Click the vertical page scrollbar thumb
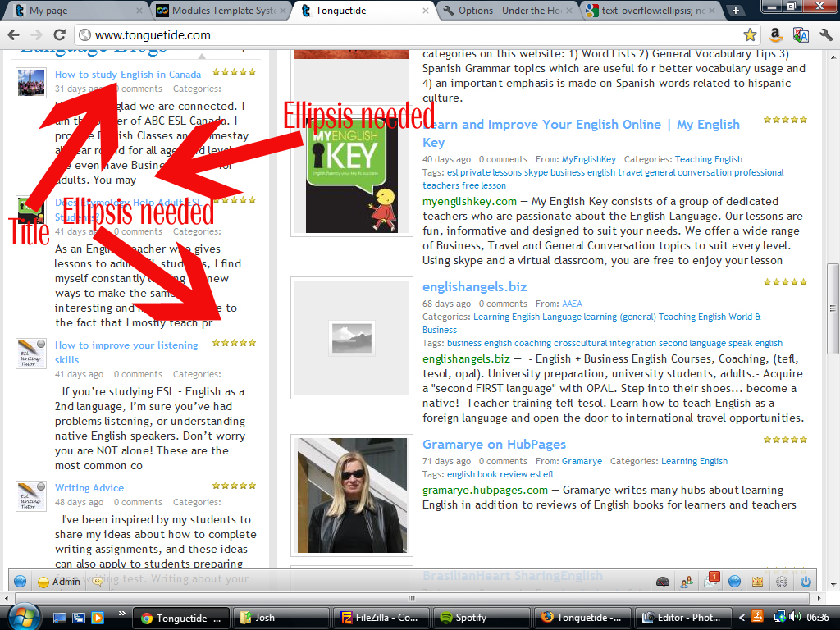This screenshot has height=630, width=840. coord(833,308)
